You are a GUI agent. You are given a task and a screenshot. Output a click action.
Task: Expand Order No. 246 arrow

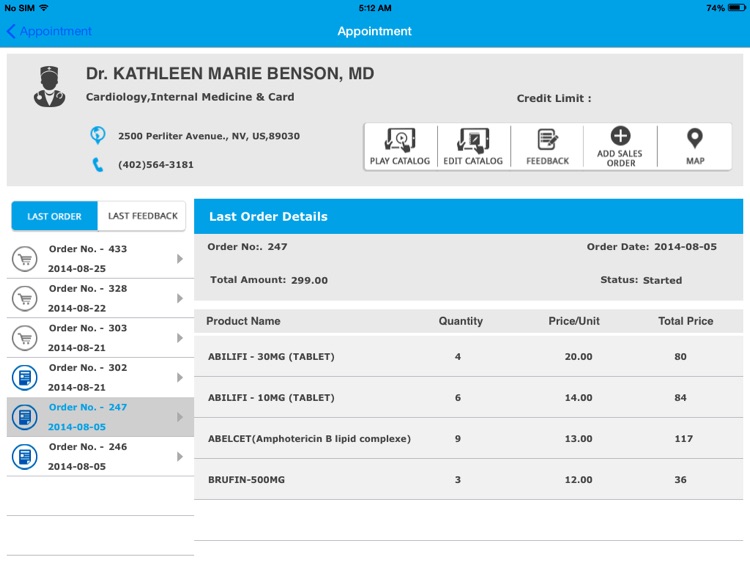(180, 456)
